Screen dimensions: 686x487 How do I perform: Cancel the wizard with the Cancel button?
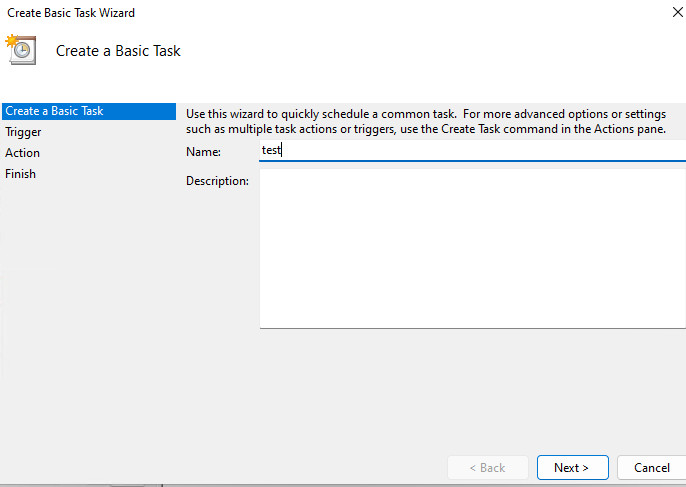(651, 467)
